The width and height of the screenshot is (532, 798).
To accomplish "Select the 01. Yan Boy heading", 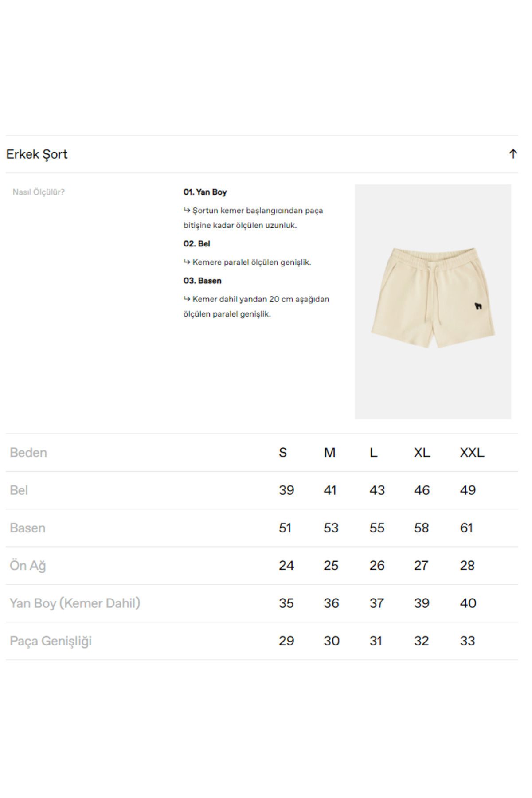I will coord(205,192).
